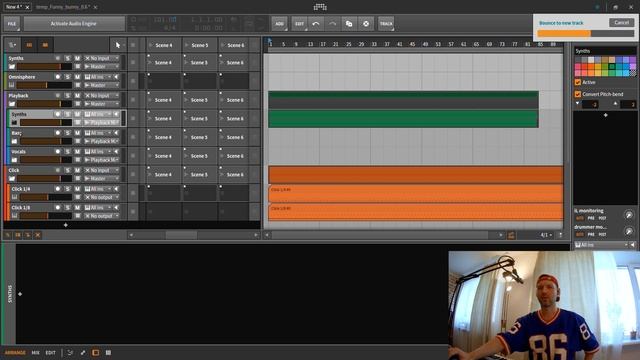This screenshot has width=640, height=360.
Task: Uncheck the Active checkbox in inspector
Action: coord(578,82)
